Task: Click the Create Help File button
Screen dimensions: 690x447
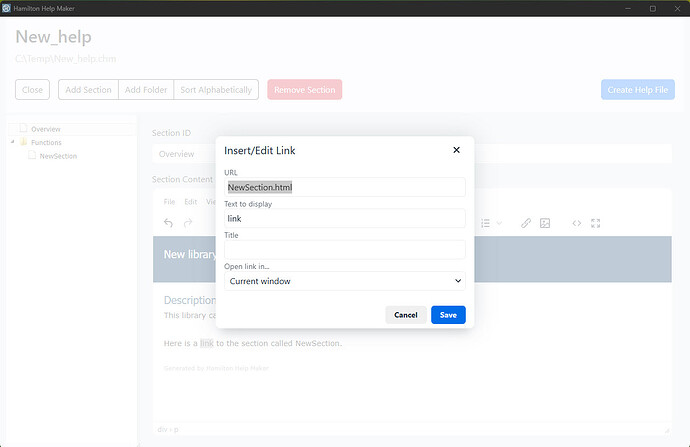Action: point(638,90)
